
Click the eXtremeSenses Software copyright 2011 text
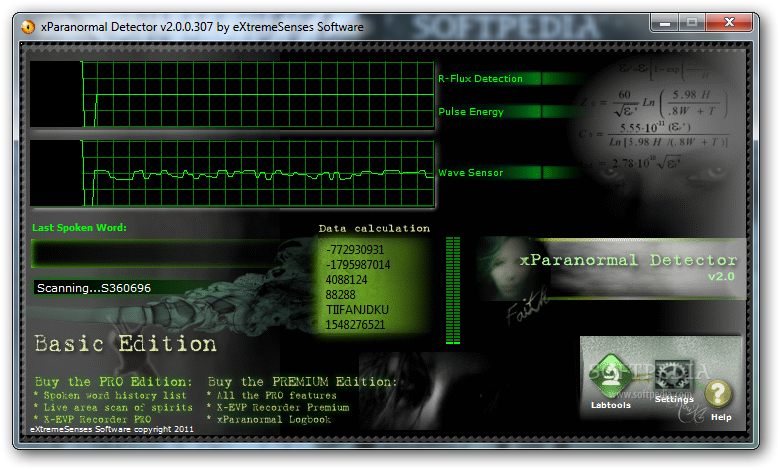pos(112,429)
